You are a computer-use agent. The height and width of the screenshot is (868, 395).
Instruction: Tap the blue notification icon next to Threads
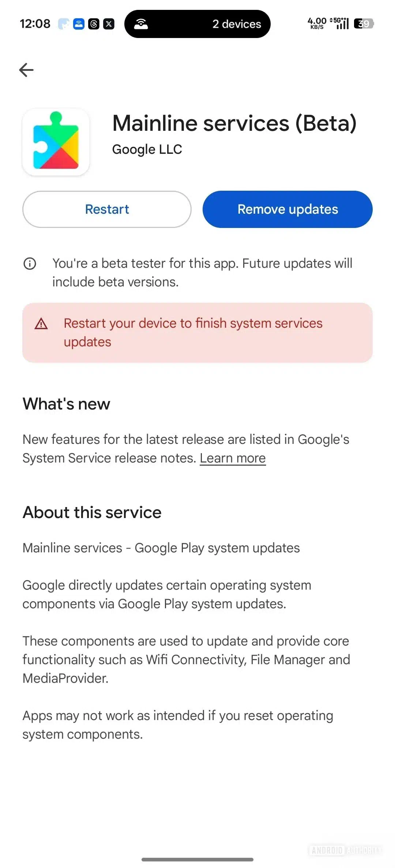[79, 24]
